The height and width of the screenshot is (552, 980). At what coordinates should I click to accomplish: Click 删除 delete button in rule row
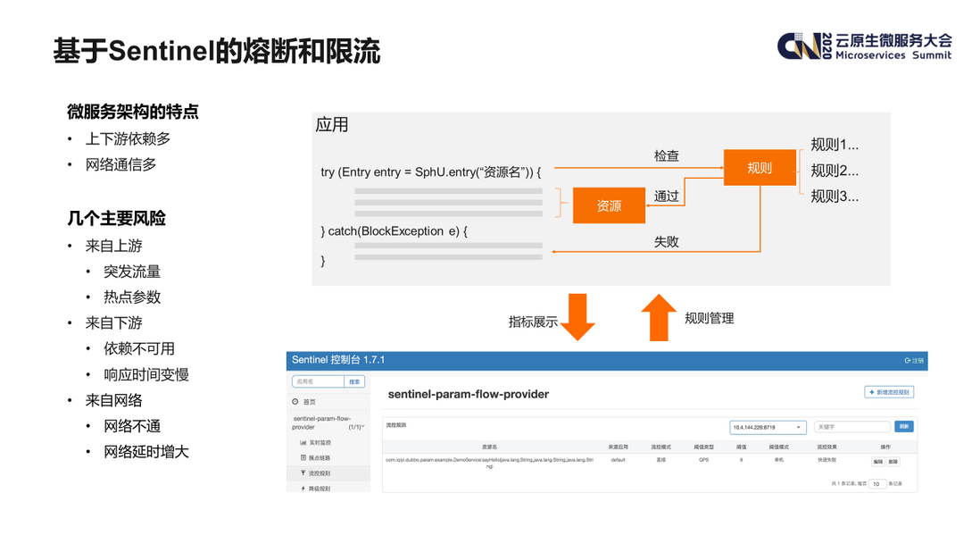click(x=893, y=462)
